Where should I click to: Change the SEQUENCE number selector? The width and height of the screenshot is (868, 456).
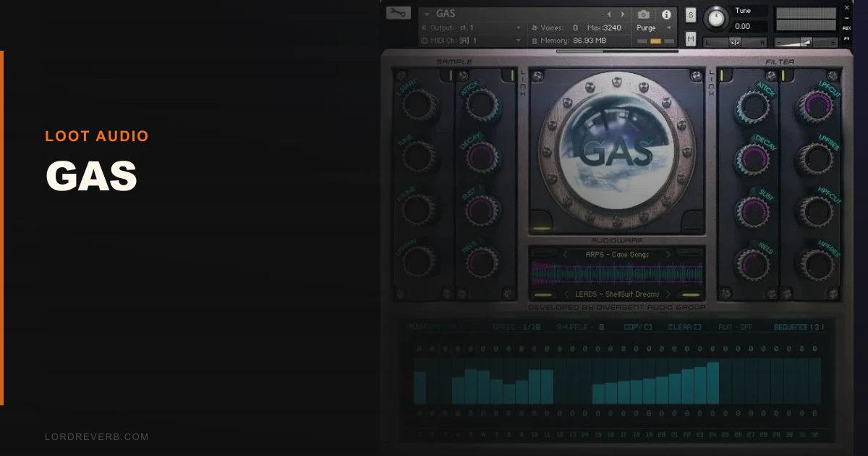[x=799, y=327]
